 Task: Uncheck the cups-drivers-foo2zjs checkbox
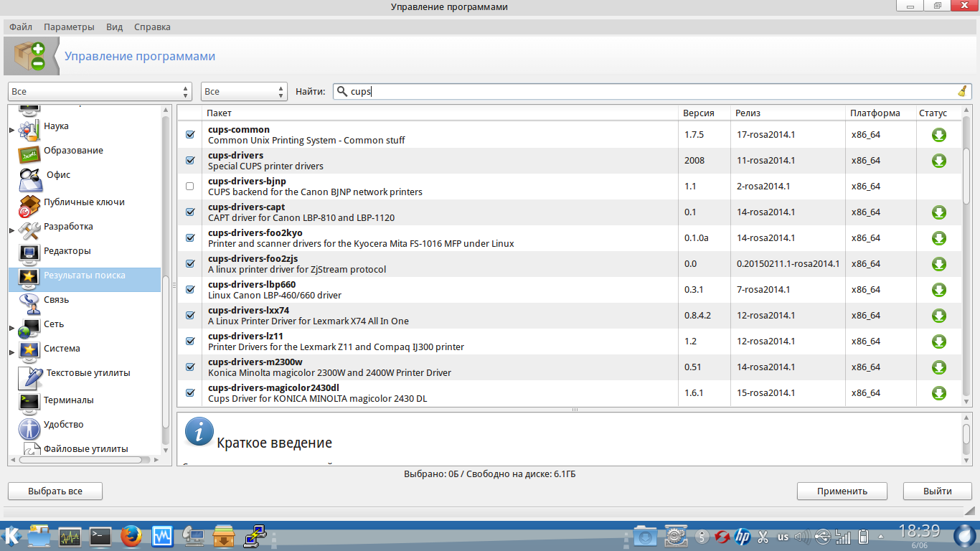[190, 264]
